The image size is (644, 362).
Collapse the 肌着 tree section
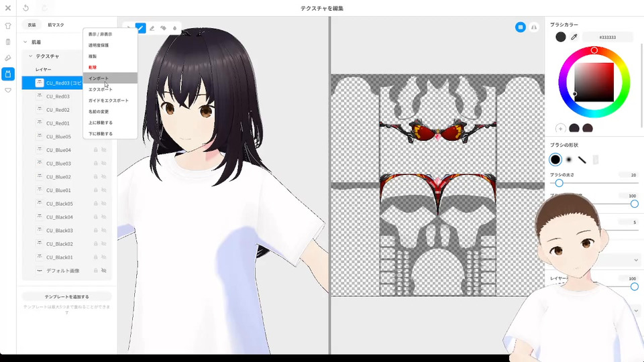(x=25, y=42)
